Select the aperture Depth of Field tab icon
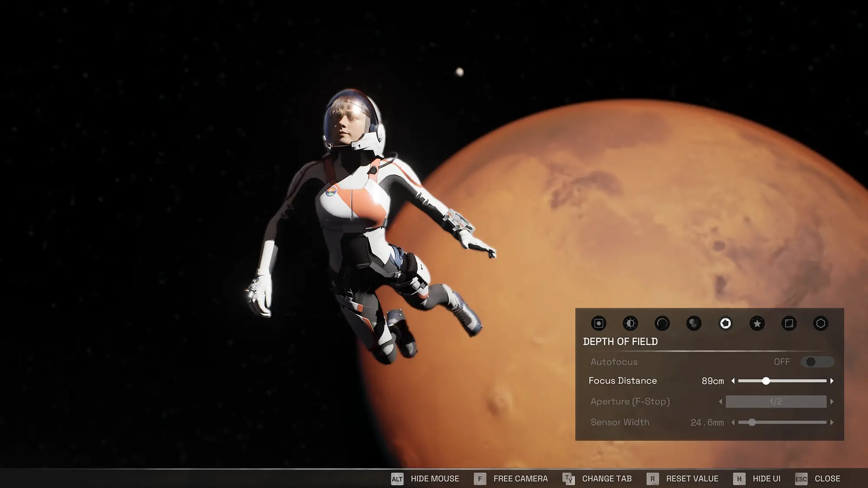Screen dimensions: 868x488 [x=725, y=323]
